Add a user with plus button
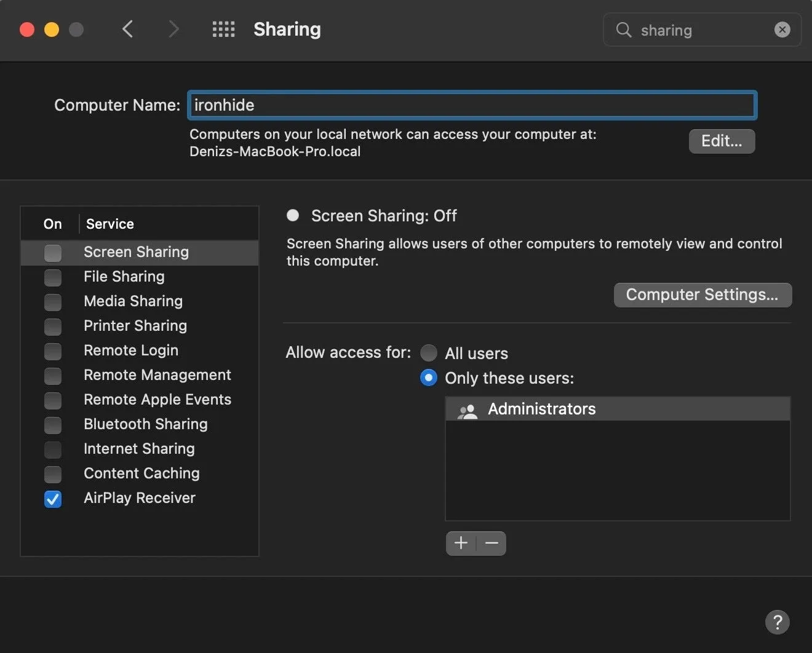This screenshot has width=812, height=653. (461, 543)
